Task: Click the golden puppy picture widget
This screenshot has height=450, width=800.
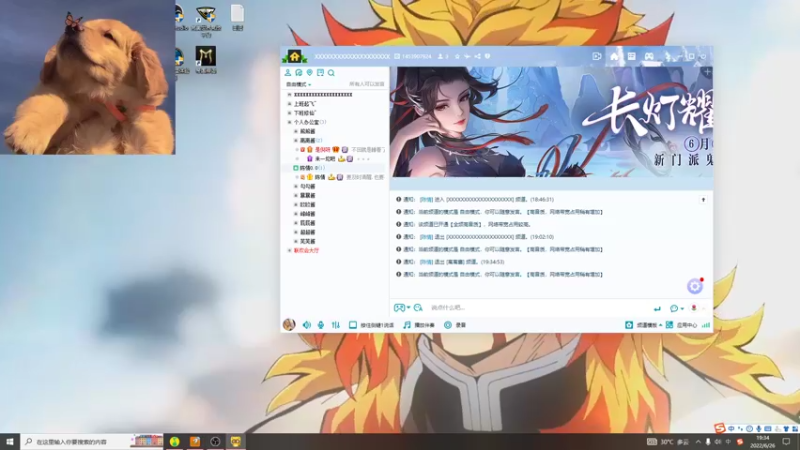Action: [87, 77]
